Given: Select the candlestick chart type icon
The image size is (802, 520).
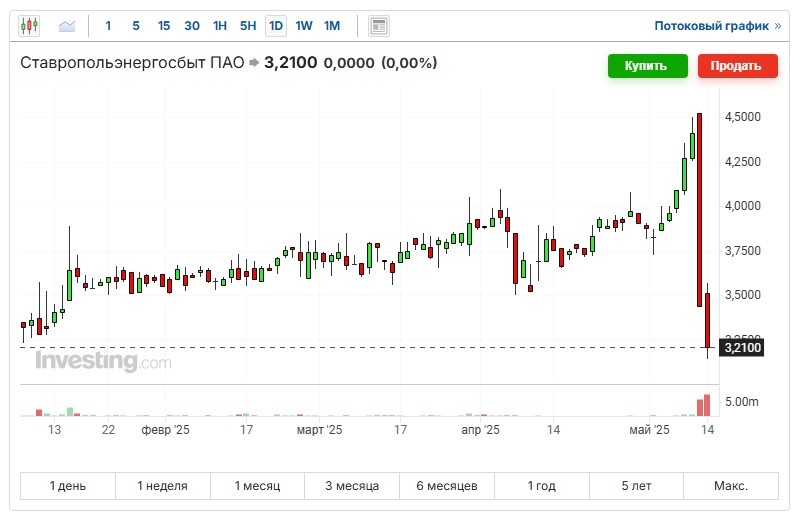Looking at the screenshot, I should (x=29, y=26).
